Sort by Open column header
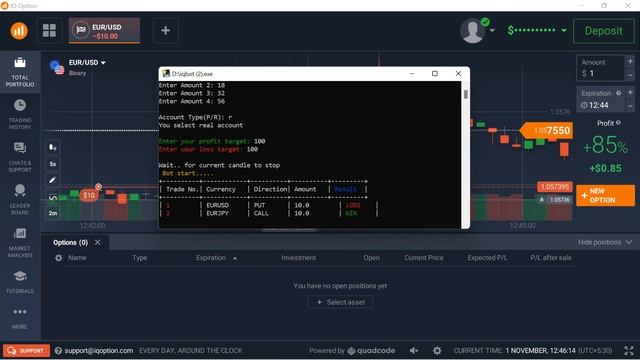The image size is (640, 360). coord(371,258)
